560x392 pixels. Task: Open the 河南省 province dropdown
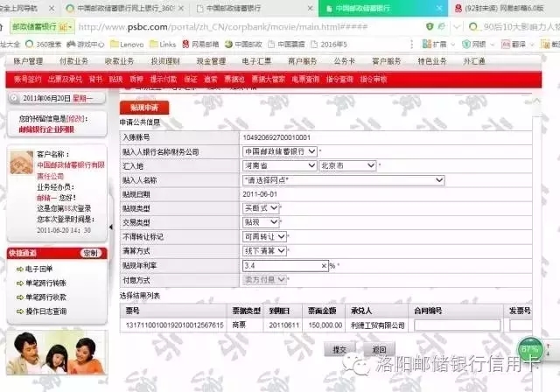280,165
